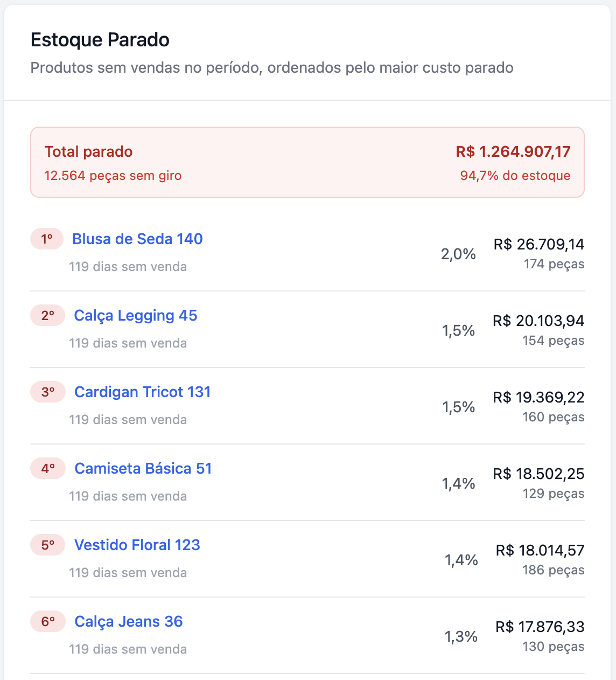Click the 2º rank badge
This screenshot has width=616, height=680.
coord(47,315)
